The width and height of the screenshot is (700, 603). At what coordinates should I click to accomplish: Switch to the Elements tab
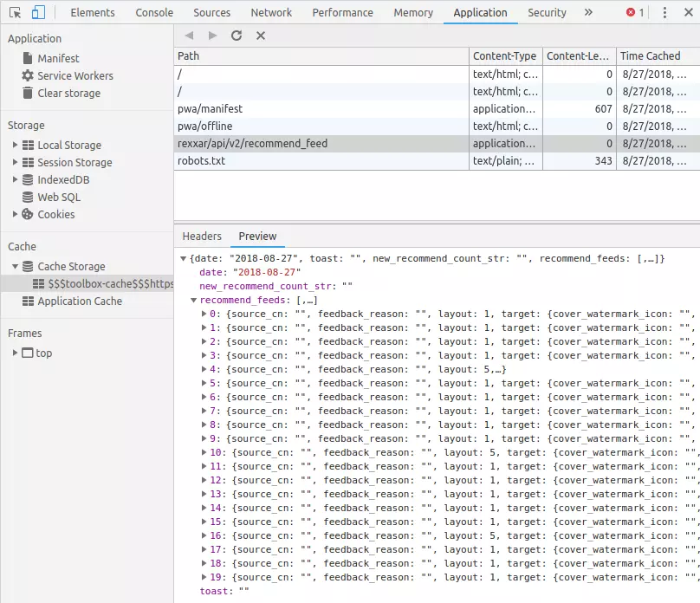pos(93,12)
